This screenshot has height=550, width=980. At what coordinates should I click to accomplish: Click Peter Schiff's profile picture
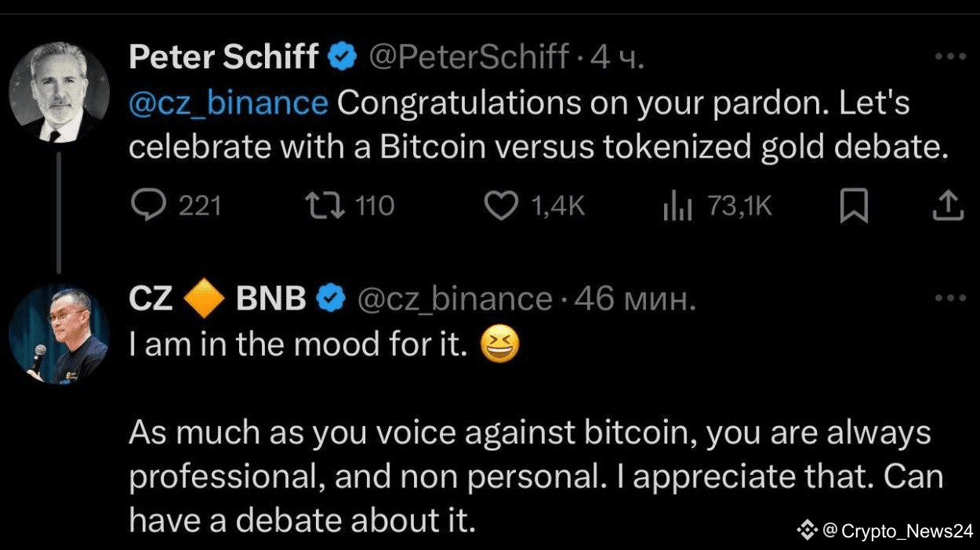coord(60,93)
